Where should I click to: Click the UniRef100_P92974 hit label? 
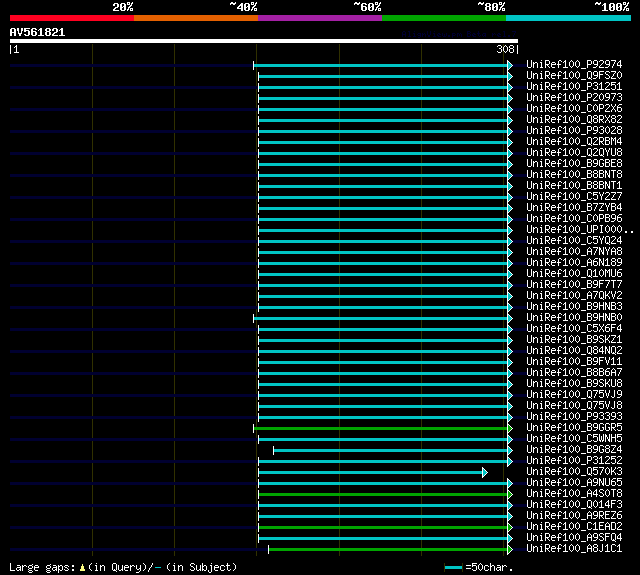click(x=574, y=64)
